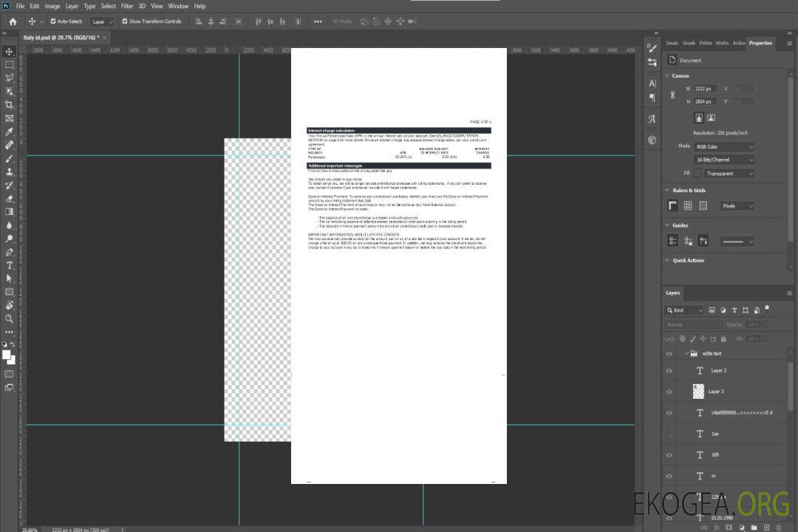Viewport: 798px width, 532px height.
Task: Click the canvas Fill color swatch
Action: click(x=698, y=174)
